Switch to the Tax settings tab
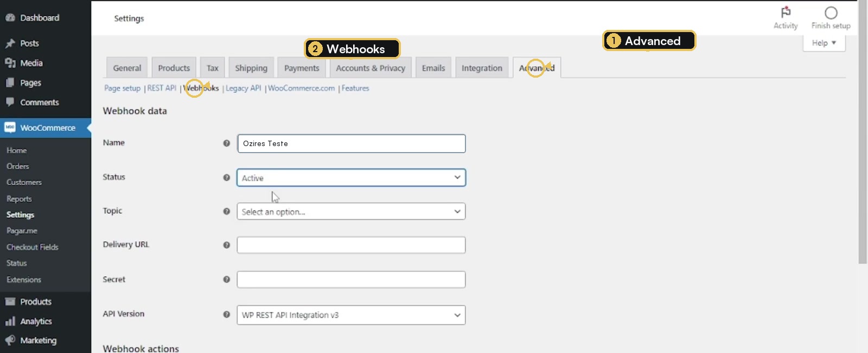The height and width of the screenshot is (353, 868). click(212, 68)
